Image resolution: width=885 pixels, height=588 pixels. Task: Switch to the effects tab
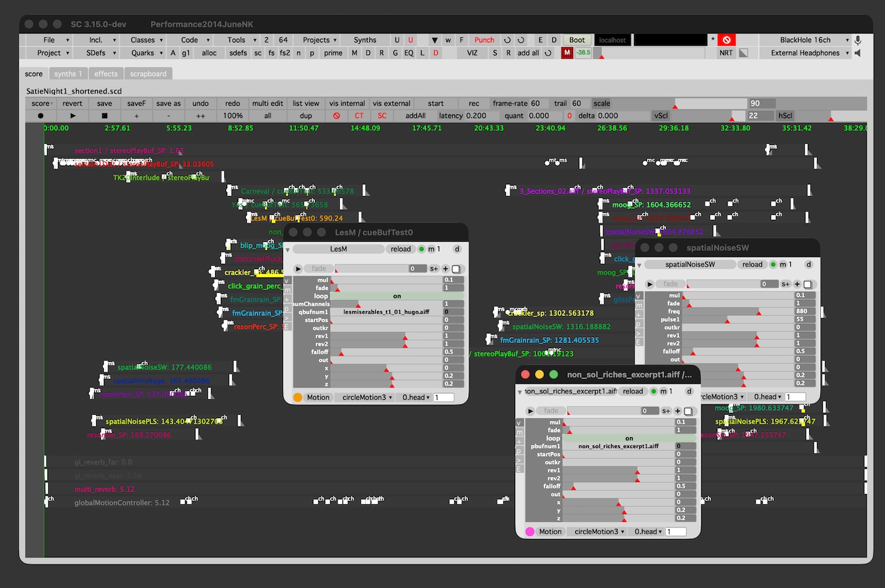coord(106,74)
